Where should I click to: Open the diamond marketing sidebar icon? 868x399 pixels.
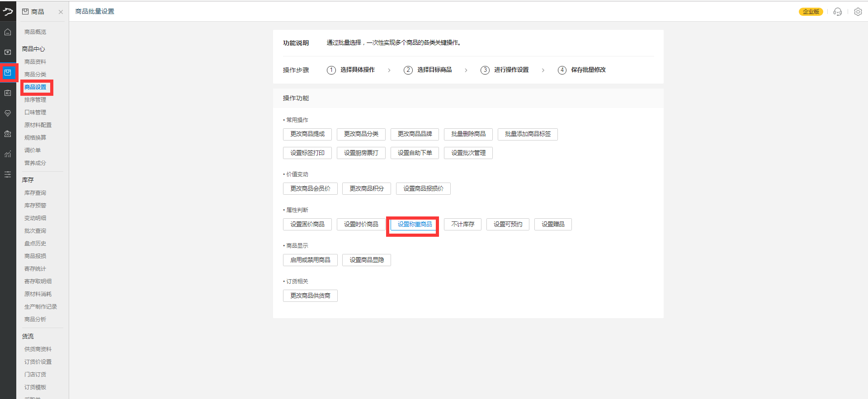[x=8, y=113]
